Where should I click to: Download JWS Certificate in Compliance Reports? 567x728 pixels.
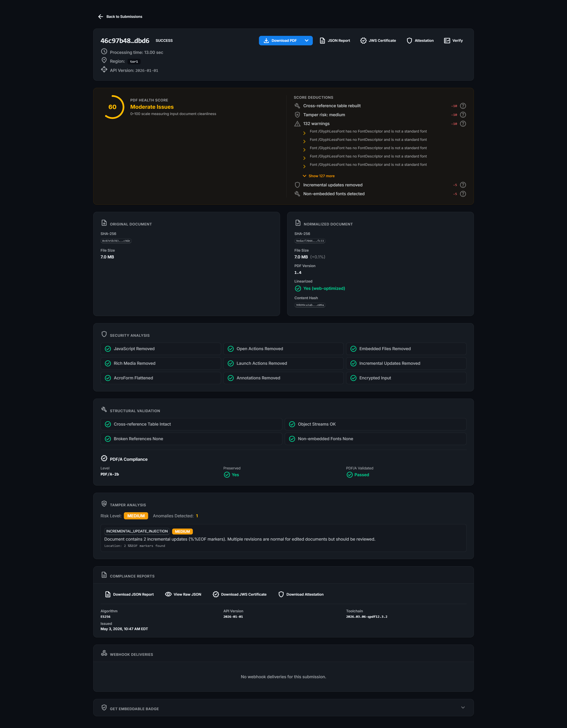pyautogui.click(x=240, y=594)
